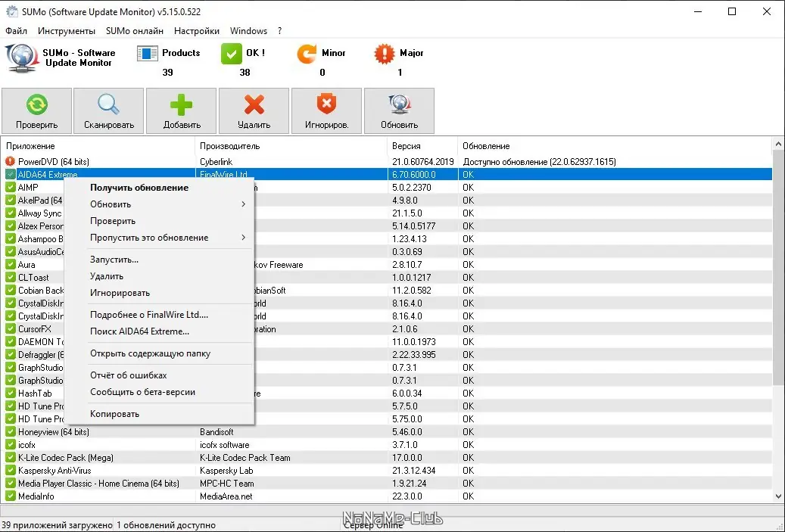Sort by the Приложение column header

coord(98,146)
